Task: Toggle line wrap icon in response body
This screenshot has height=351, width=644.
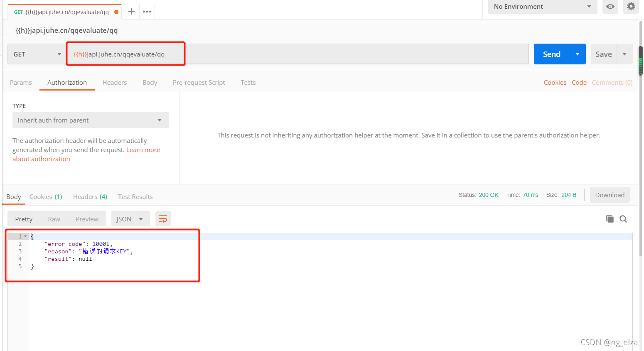Action: tap(163, 219)
